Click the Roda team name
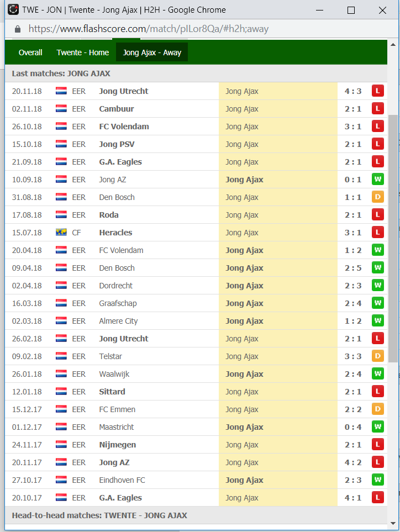Image resolution: width=400 pixels, height=532 pixels. point(109,215)
